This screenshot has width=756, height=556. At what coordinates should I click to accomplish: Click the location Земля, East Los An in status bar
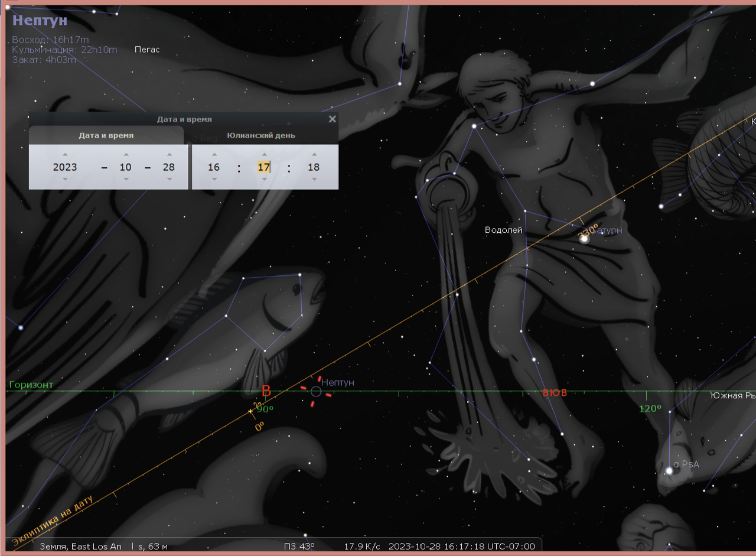point(80,546)
